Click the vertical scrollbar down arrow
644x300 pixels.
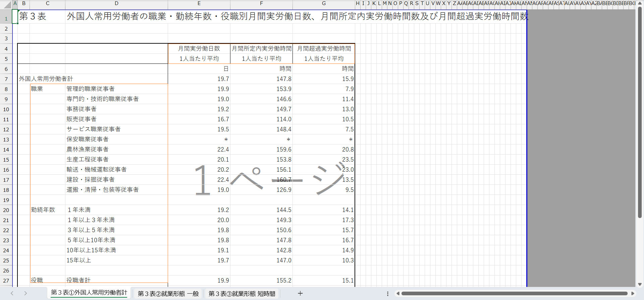point(640,284)
